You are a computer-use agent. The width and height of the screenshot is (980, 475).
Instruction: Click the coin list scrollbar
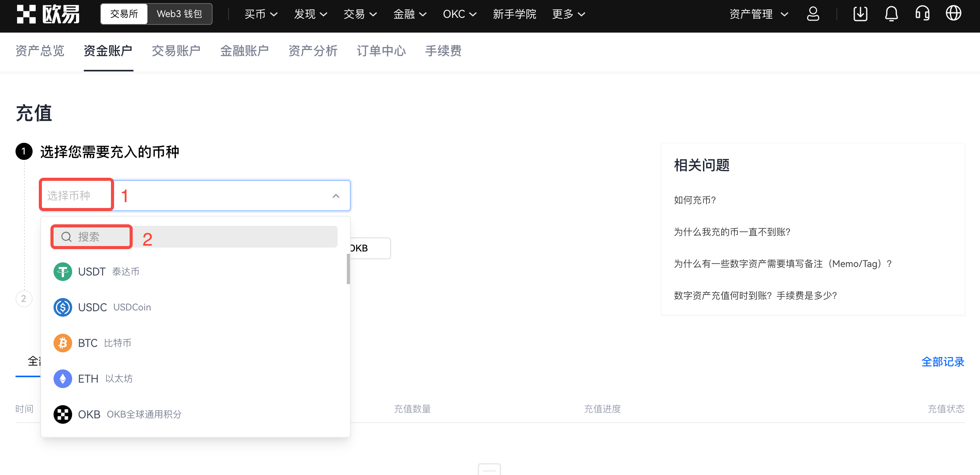click(348, 269)
